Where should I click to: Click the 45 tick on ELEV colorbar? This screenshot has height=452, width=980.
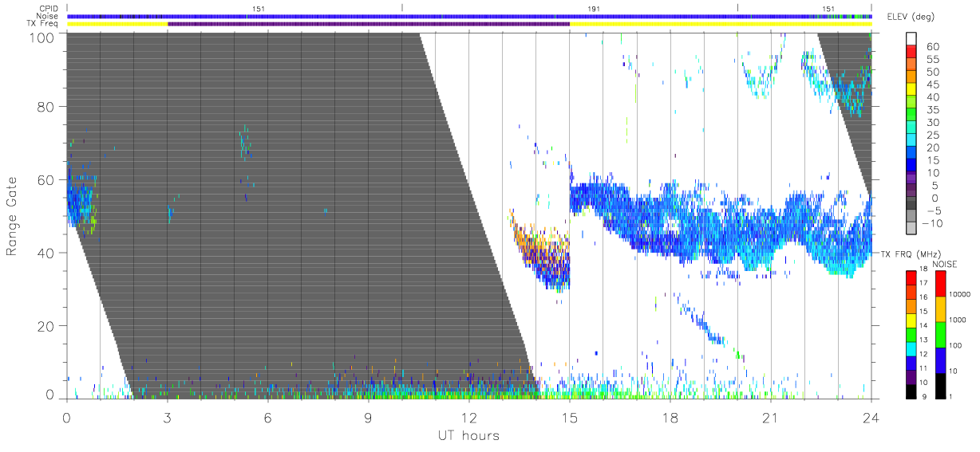click(932, 85)
